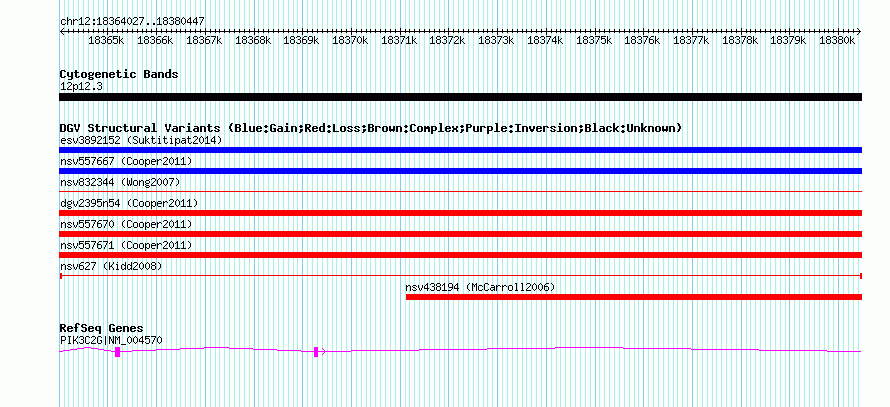Select the red loss bar of nsv438194
890x407 pixels.
[634, 297]
